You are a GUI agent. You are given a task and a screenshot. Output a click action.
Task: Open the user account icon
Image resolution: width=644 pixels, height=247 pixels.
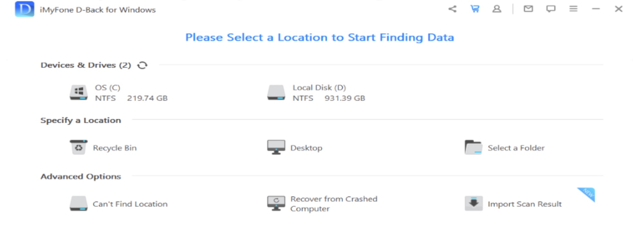497,9
